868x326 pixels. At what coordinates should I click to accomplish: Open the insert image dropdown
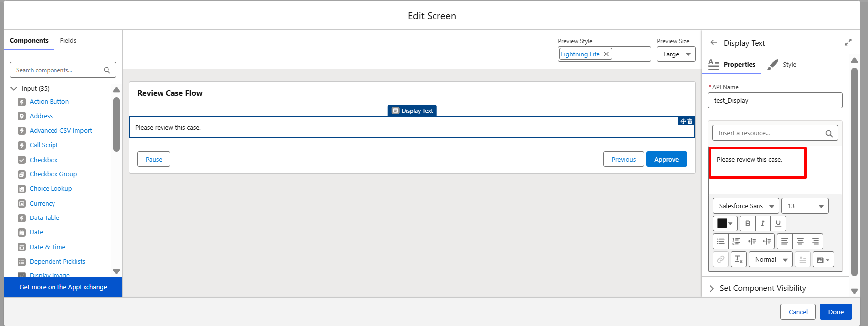823,259
